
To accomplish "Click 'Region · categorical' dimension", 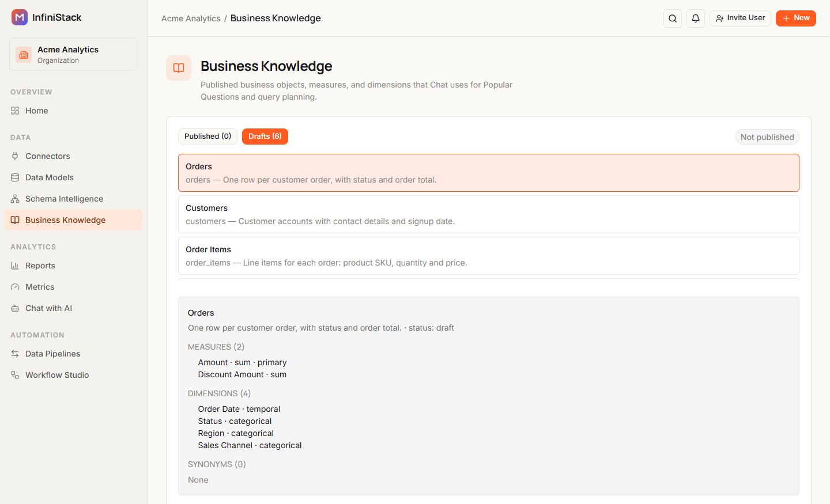I will point(236,433).
